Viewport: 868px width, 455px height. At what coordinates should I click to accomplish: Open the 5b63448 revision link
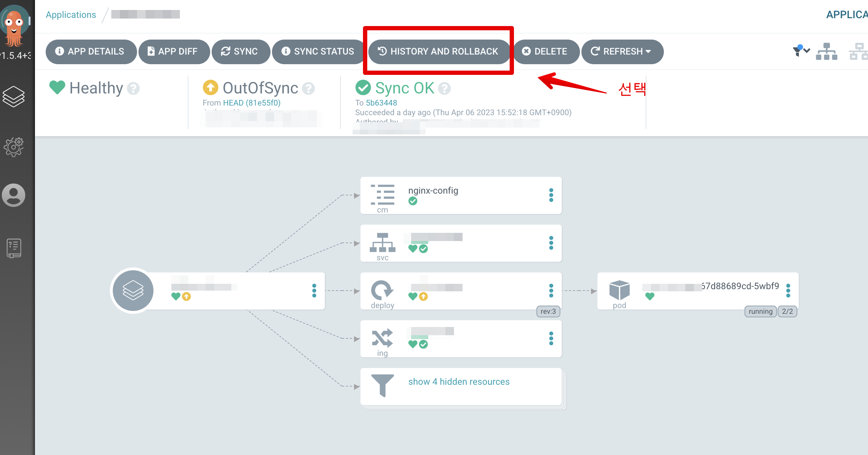point(381,103)
